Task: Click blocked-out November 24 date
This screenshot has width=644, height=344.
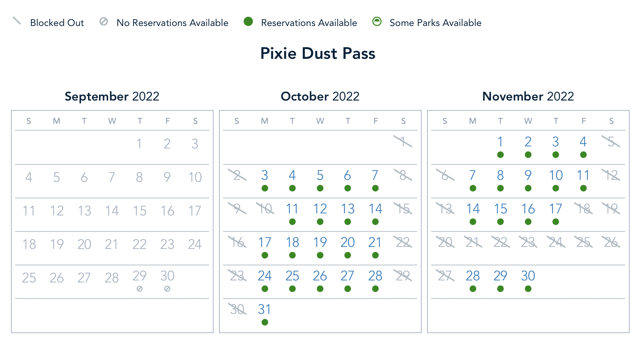Action: pos(556,242)
